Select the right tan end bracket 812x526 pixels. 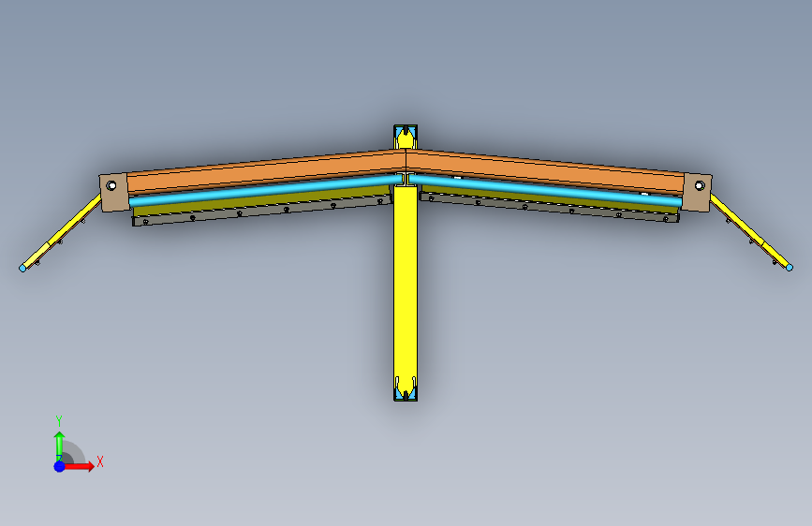point(697,192)
